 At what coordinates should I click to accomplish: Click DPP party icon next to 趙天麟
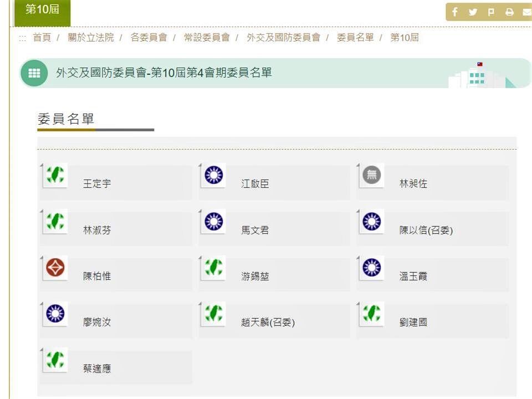(x=213, y=314)
